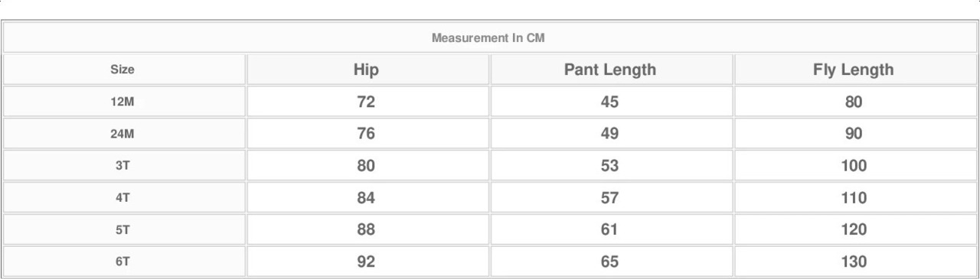Select the 3T size cell

point(122,167)
